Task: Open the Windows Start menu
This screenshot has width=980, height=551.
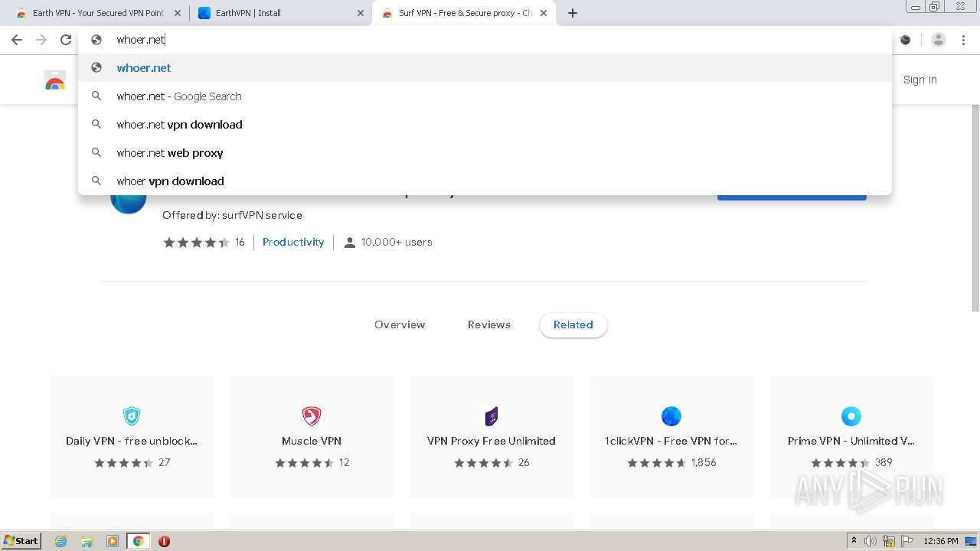Action: tap(21, 541)
